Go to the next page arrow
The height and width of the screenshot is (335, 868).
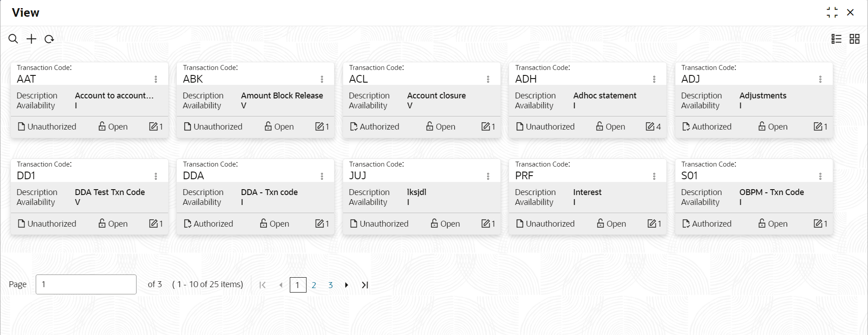coord(347,285)
